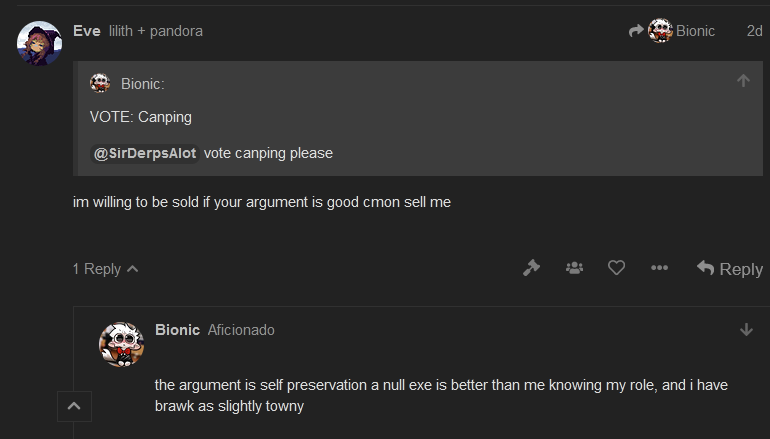Viewport: 770px width, 439px height.
Task: Click the group users icon under Eve's post
Action: tap(574, 268)
